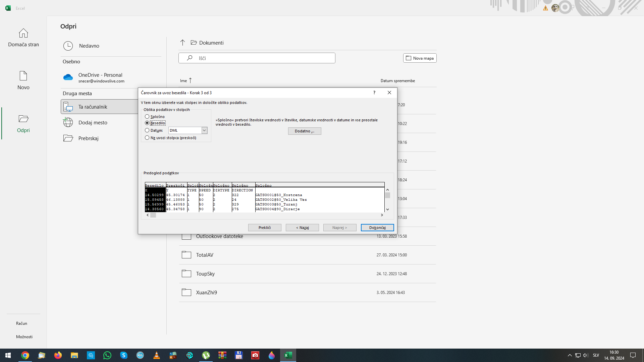Open Možnosti options
This screenshot has width=644, height=362.
(x=24, y=337)
